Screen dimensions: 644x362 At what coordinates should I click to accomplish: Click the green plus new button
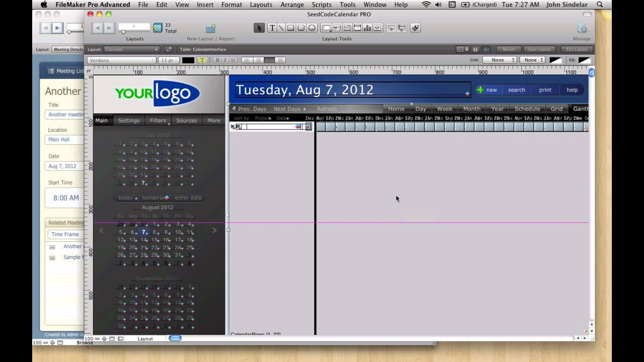pos(487,90)
